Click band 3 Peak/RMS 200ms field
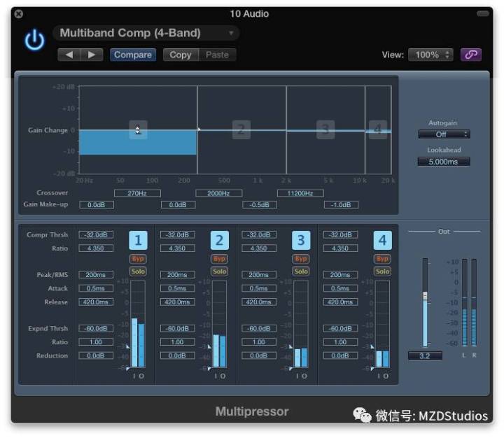This screenshot has height=438, width=504. pos(259,275)
